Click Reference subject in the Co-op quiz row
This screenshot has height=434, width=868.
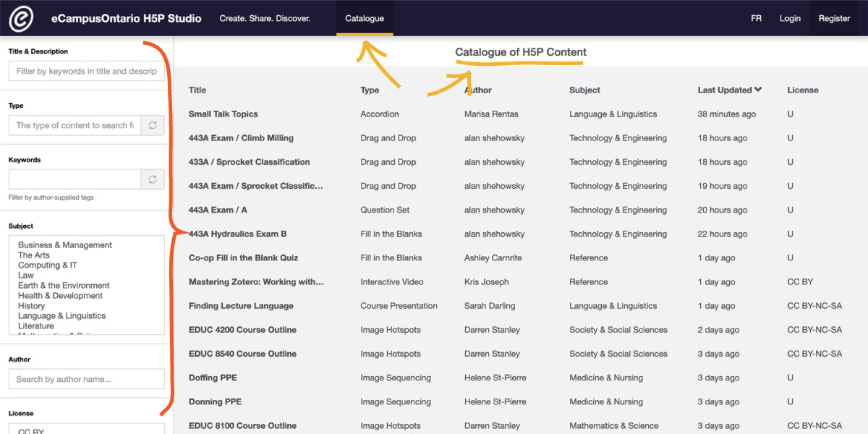589,258
